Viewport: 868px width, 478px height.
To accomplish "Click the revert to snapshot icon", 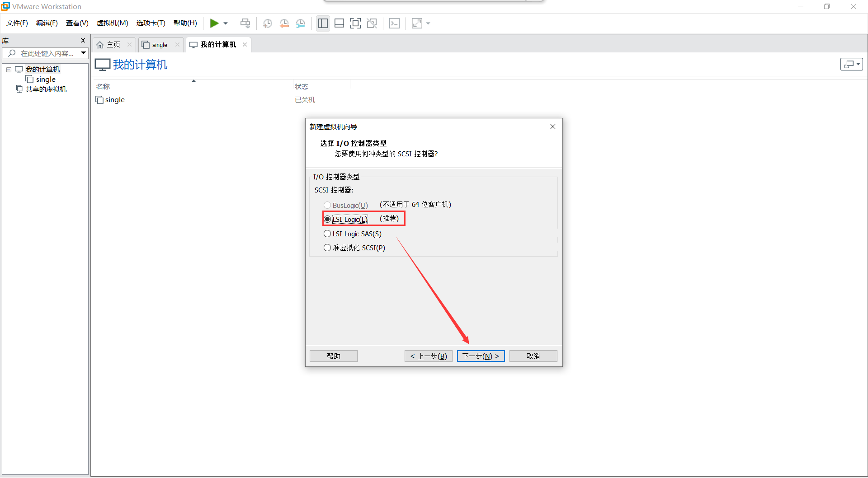I will [284, 23].
